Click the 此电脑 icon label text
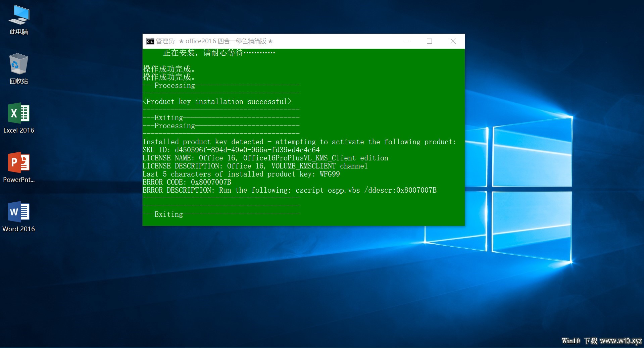This screenshot has width=644, height=348. [x=19, y=32]
